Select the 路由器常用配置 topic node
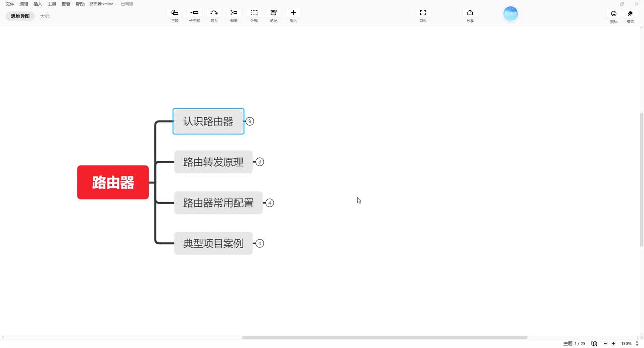Image resolution: width=644 pixels, height=348 pixels. tap(218, 203)
